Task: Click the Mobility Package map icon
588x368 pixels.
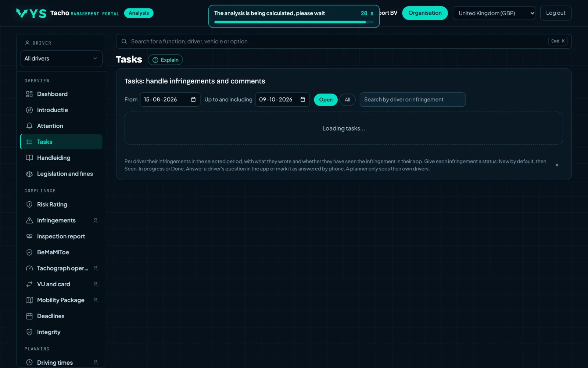Action: pos(29,300)
